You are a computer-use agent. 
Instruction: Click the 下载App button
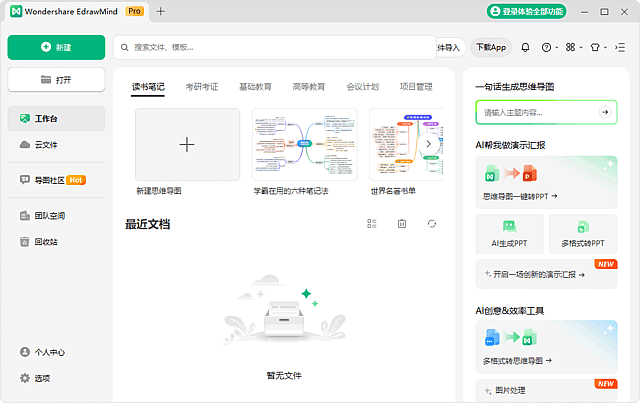491,47
